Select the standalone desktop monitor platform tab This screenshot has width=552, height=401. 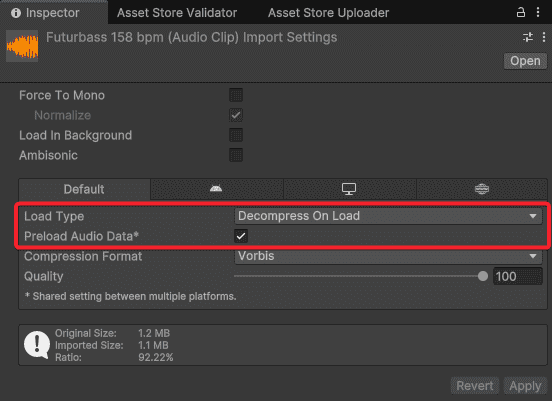pos(349,189)
